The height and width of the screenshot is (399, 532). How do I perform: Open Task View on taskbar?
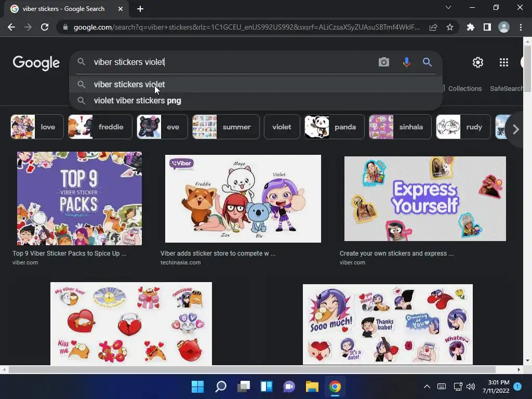coord(243,387)
